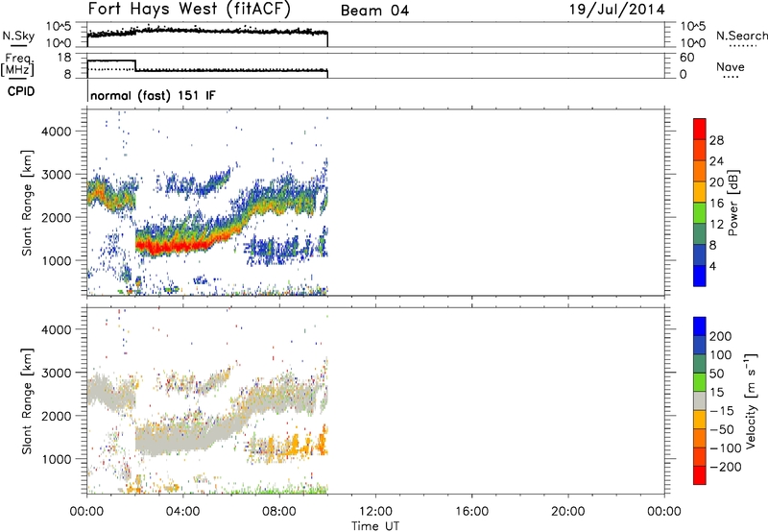Click the '-200' tick on the Velocity scale
Viewport: 768px width, 532px height.
click(725, 467)
